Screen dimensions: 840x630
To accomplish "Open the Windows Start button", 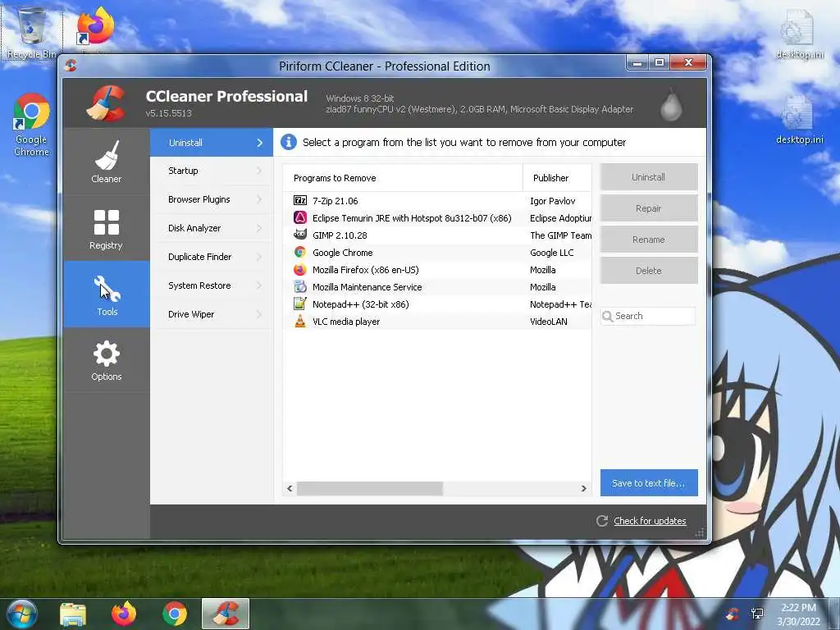I will click(x=22, y=614).
